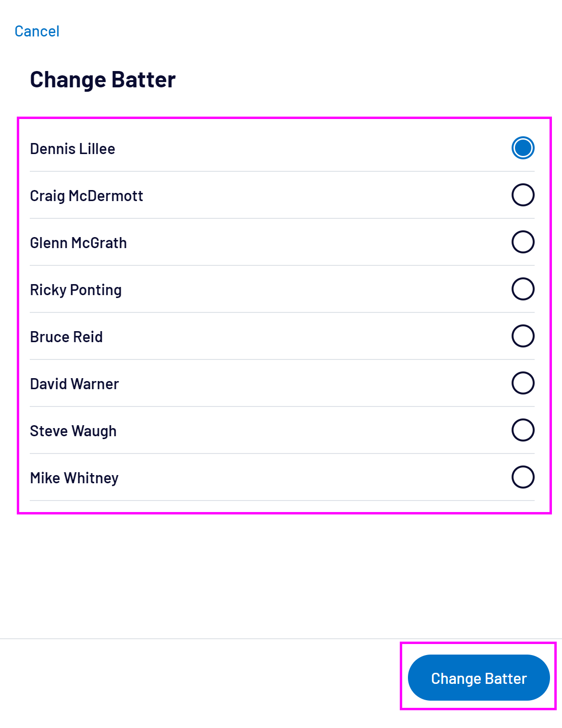
Task: Select the Dennis Lillee radio button
Action: [x=523, y=148]
